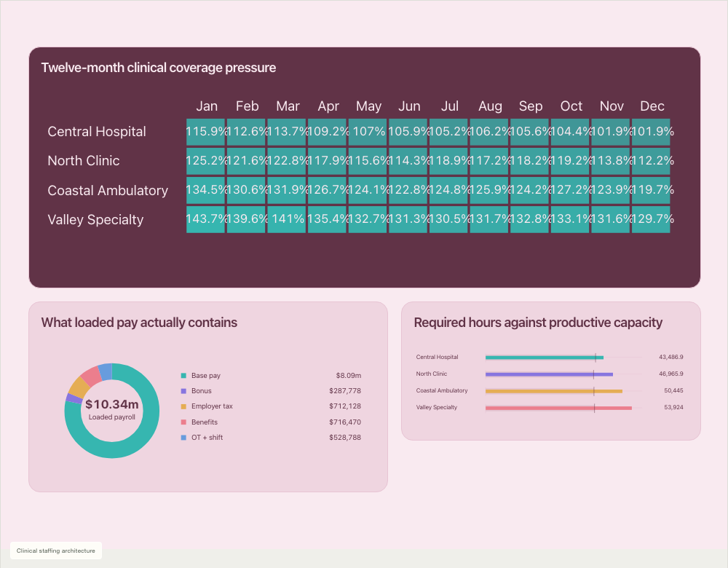The image size is (728, 568).
Task: Click the Coastal Ambulatory orange hours bar
Action: click(x=554, y=392)
